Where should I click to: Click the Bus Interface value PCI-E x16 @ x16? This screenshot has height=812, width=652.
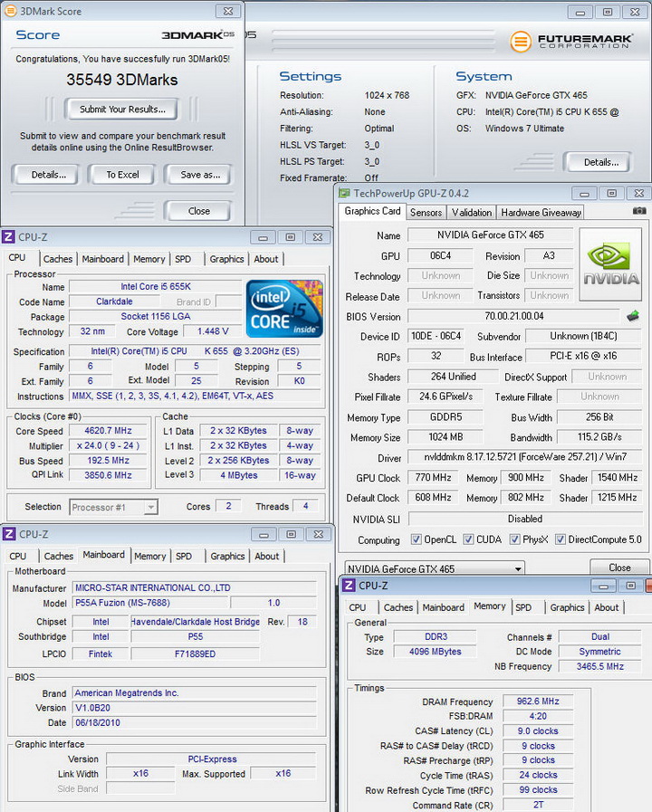(x=583, y=356)
